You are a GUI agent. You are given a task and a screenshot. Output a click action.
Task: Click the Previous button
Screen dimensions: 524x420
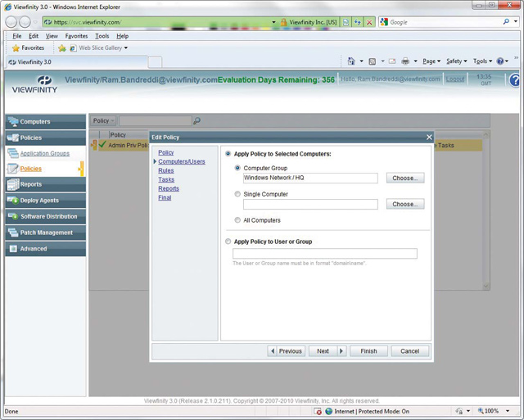[x=287, y=351]
